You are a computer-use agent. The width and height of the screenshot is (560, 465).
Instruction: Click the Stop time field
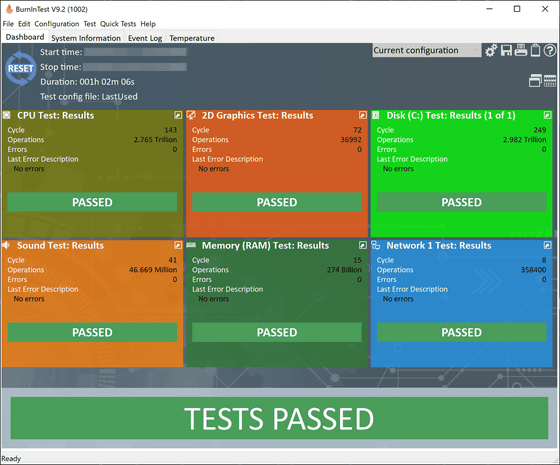(x=135, y=67)
